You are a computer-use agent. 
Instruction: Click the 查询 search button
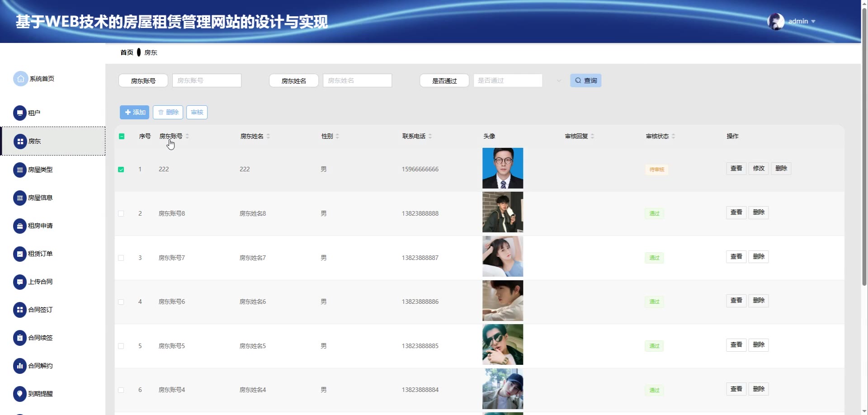585,80
